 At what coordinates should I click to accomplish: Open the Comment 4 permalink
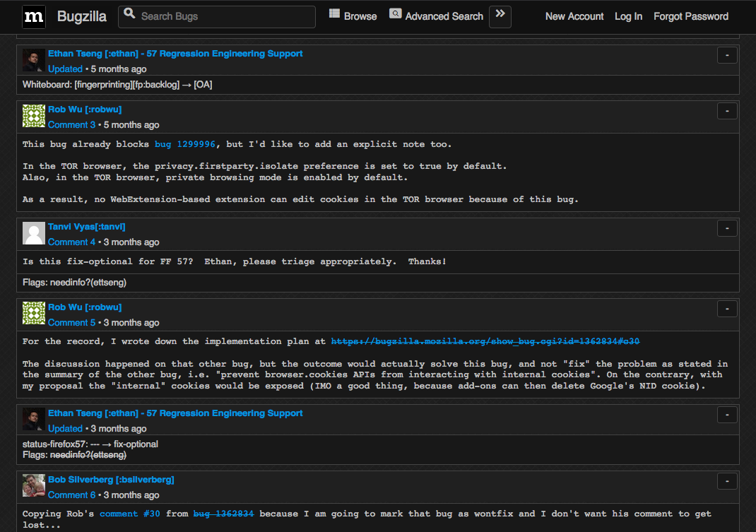pos(71,242)
